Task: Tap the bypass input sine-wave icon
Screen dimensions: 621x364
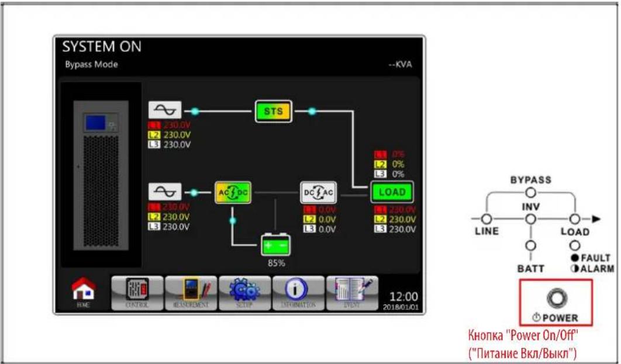Action: point(165,110)
